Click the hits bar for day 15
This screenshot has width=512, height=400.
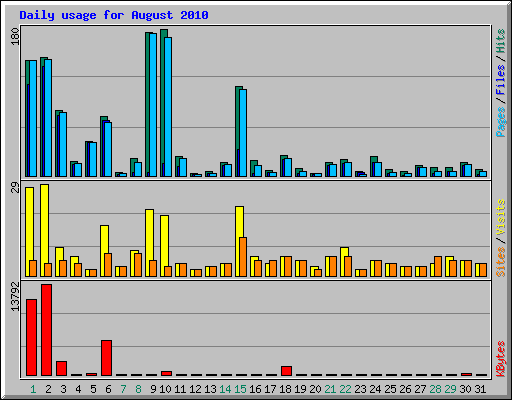pyautogui.click(x=238, y=131)
